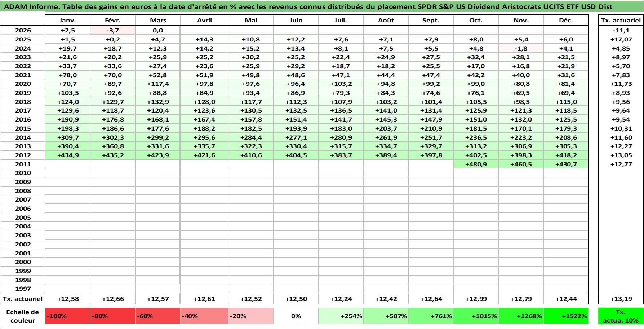Select the +480,9 cell in 2011 Oct.
644x329 pixels.
point(476,164)
